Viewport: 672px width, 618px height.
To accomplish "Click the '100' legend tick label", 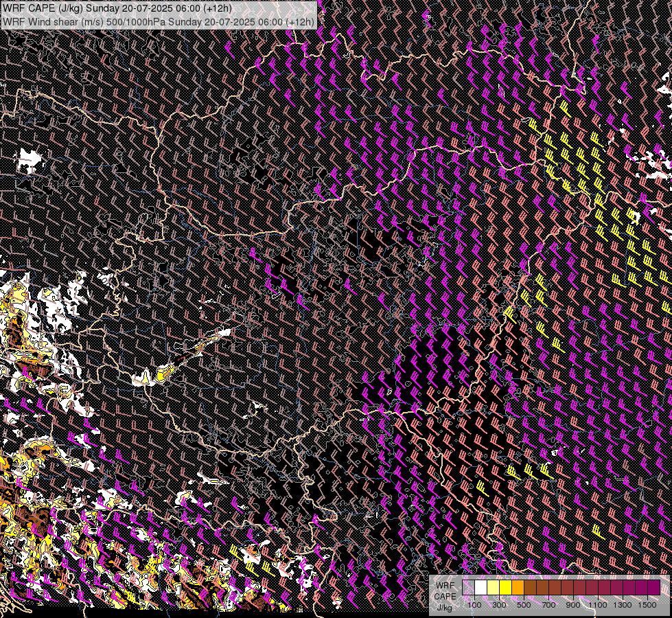I will point(474,605).
